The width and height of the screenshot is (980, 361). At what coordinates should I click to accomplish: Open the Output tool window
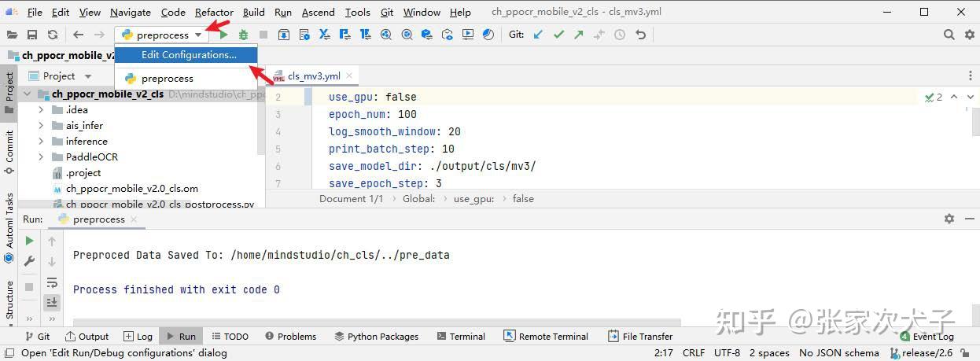(x=86, y=337)
